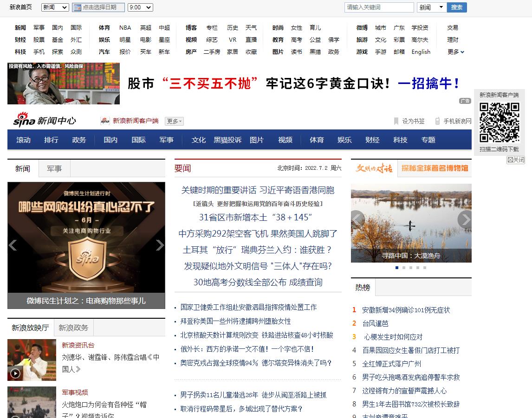Open hot list item 台风暹芭
The width and height of the screenshot is (532, 418).
(375, 323)
